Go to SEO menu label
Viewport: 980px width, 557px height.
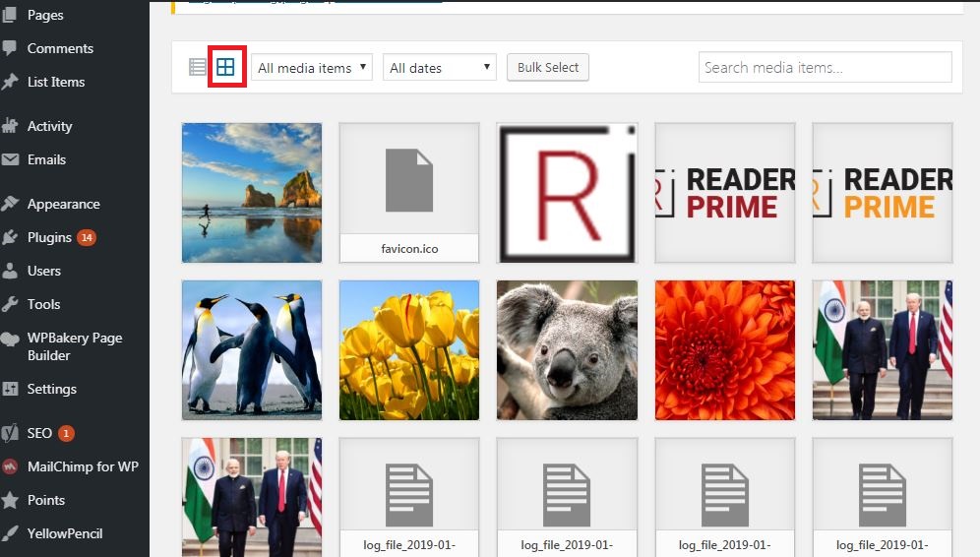[39, 433]
